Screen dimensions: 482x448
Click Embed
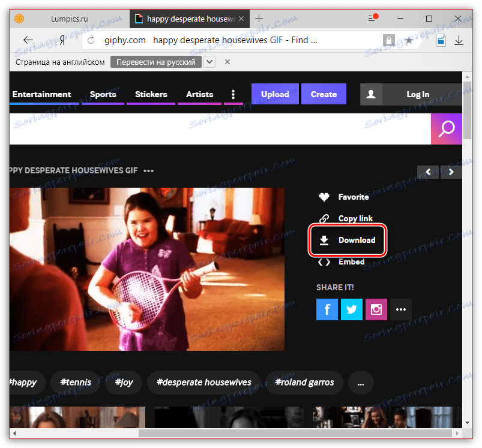point(351,261)
